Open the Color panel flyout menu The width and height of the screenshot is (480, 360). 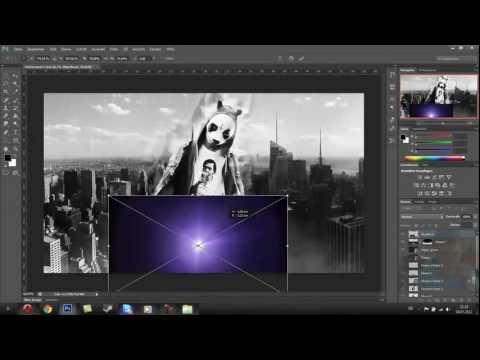click(475, 129)
